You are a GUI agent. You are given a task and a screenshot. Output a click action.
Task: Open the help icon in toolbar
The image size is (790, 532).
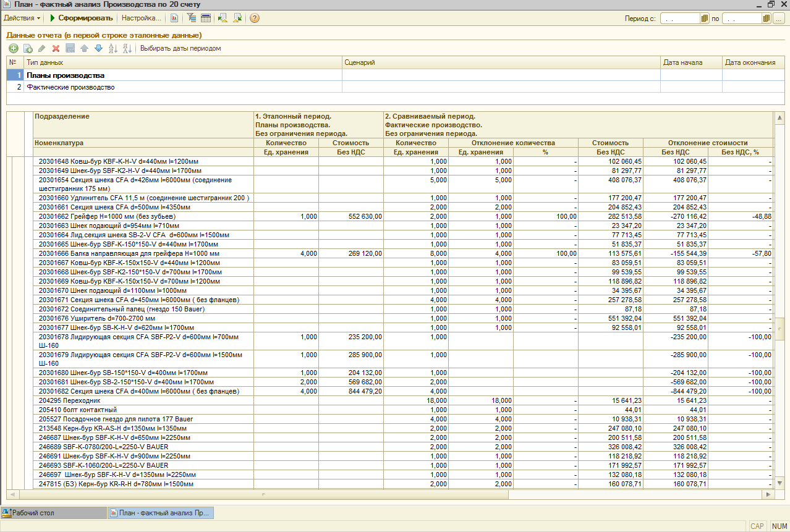click(254, 18)
